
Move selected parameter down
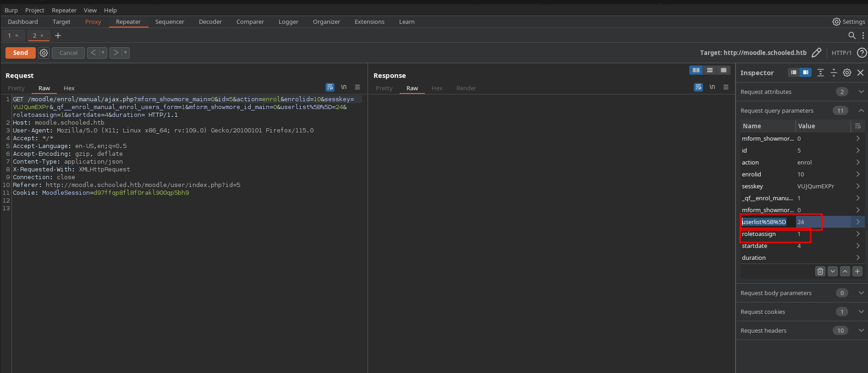[x=833, y=271]
